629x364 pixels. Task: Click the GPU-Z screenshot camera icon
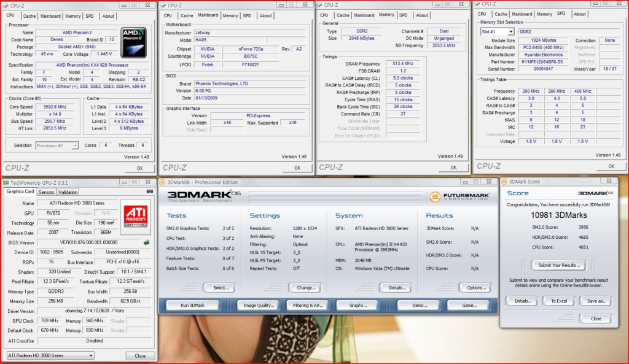150,192
